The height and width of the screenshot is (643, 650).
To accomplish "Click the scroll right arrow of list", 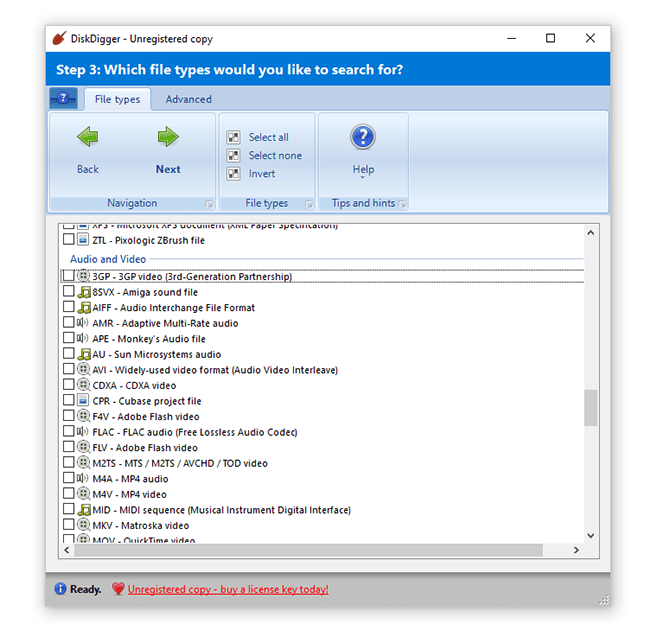I will point(576,550).
